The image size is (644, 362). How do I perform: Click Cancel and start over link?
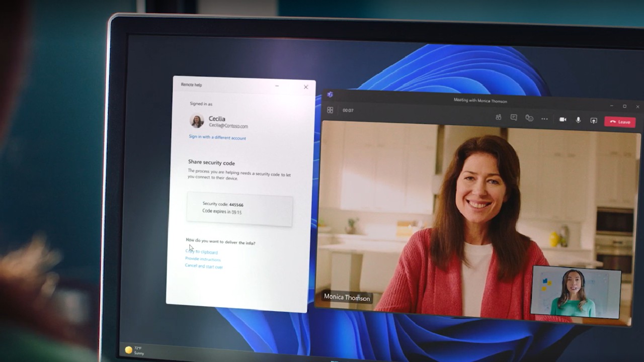[x=204, y=266]
